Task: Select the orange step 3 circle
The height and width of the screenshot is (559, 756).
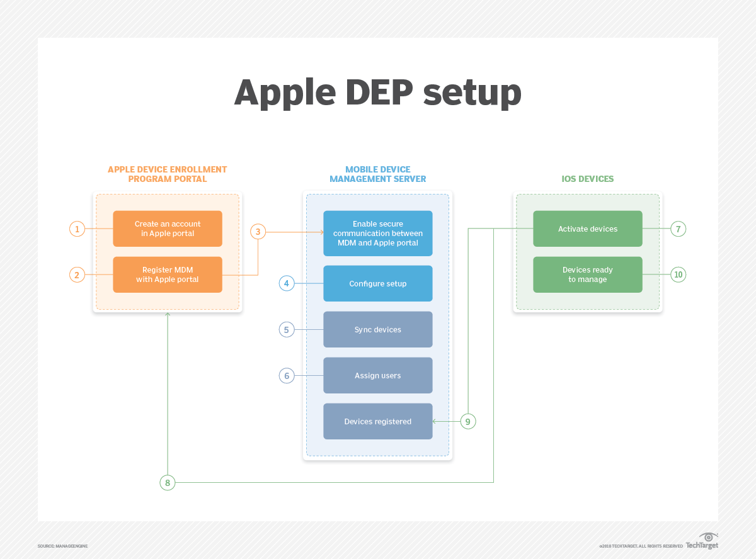Action: (257, 232)
